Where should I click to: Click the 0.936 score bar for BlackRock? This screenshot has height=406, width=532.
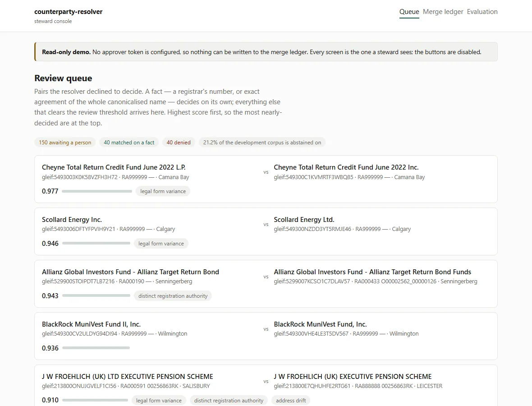click(96, 348)
